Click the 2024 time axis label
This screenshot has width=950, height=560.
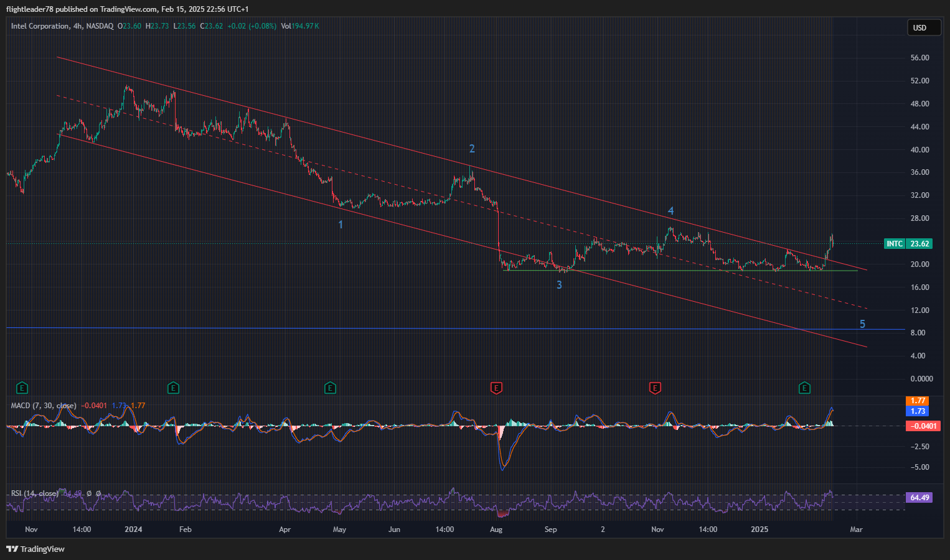(x=133, y=530)
